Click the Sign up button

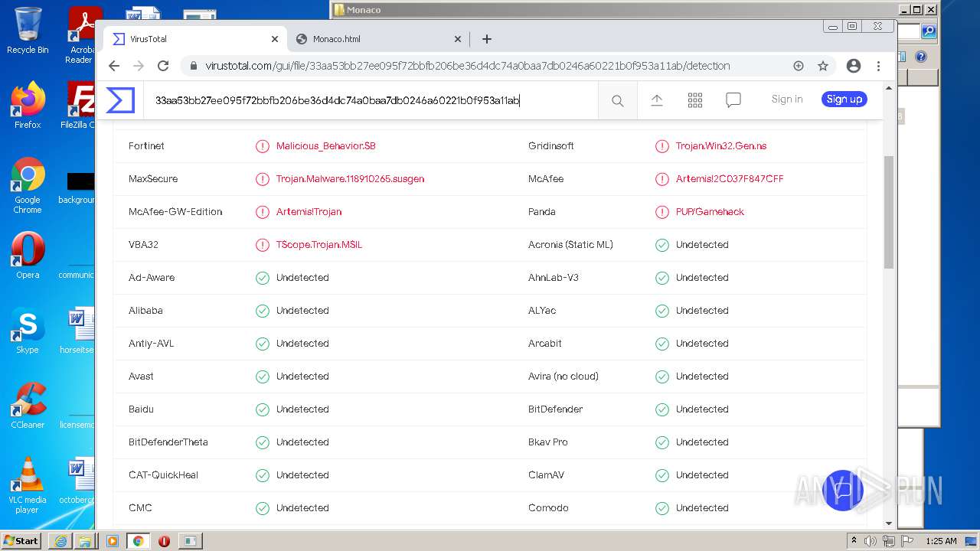[x=844, y=99]
